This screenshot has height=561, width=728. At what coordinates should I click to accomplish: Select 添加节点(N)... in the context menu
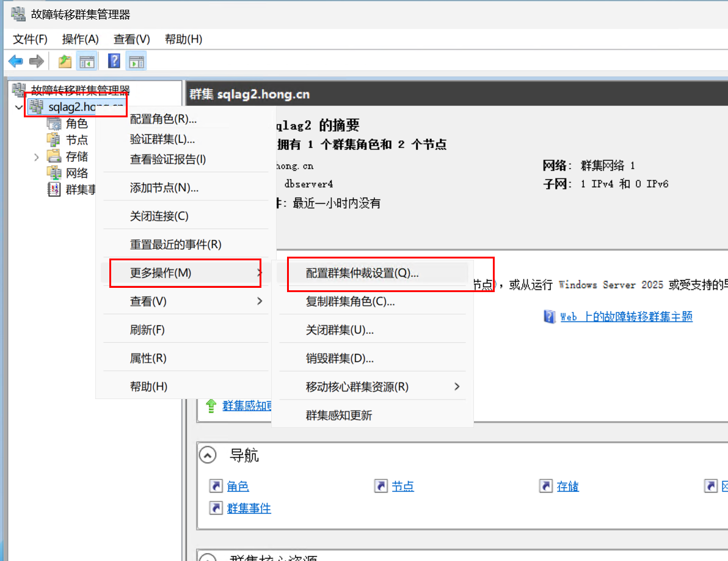click(x=164, y=188)
